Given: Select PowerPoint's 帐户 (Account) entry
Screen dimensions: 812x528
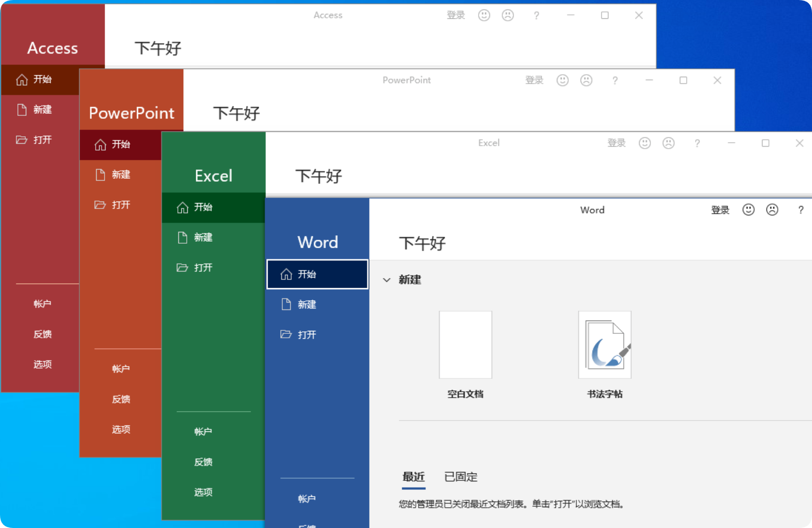Looking at the screenshot, I should [x=120, y=369].
